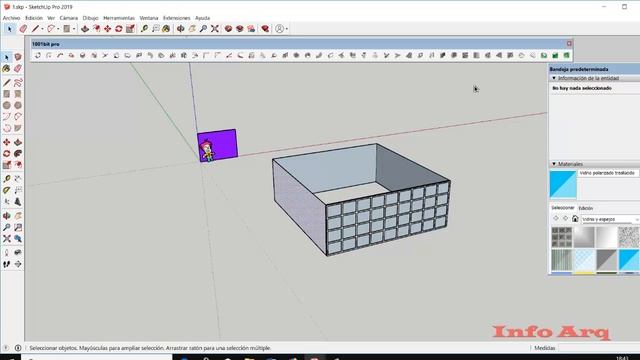Edit the material name field Vidrio polarizado
640x360 pixels.
point(609,173)
